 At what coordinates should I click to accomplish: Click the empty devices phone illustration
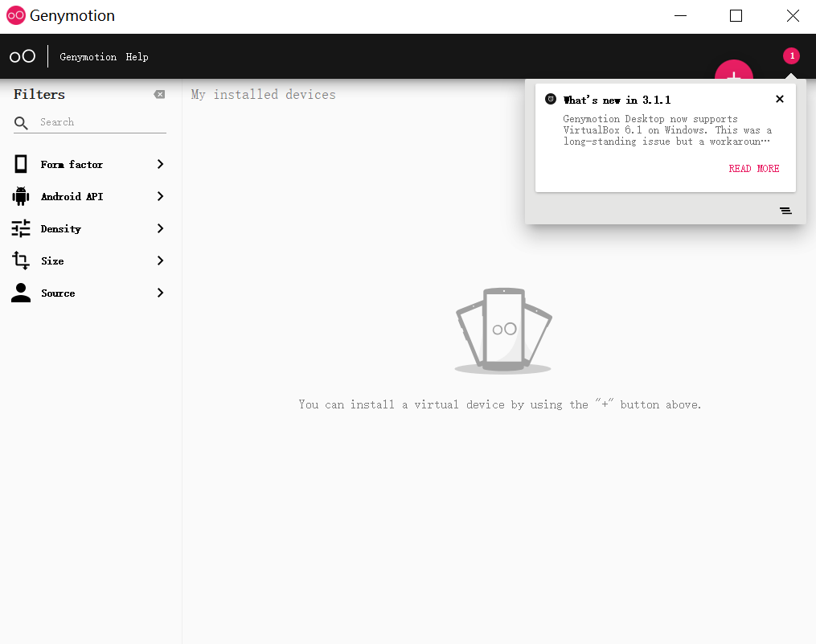[503, 331]
